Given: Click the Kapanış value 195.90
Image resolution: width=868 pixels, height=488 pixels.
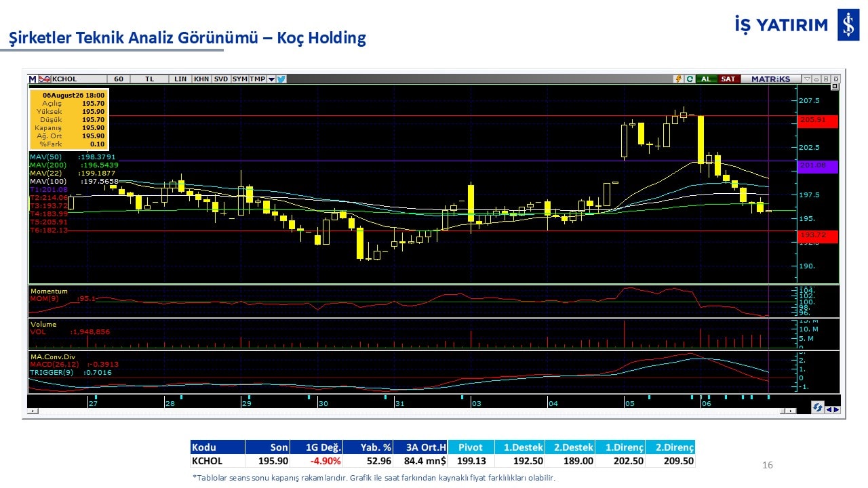Looking at the screenshot, I should [x=92, y=127].
